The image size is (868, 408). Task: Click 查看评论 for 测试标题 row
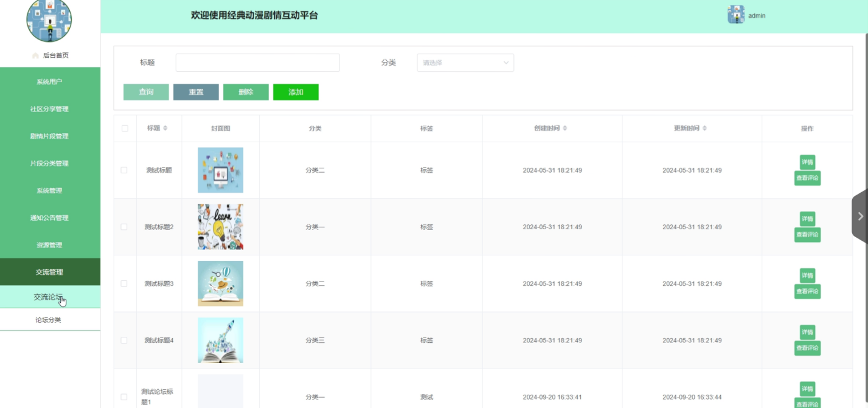point(807,178)
